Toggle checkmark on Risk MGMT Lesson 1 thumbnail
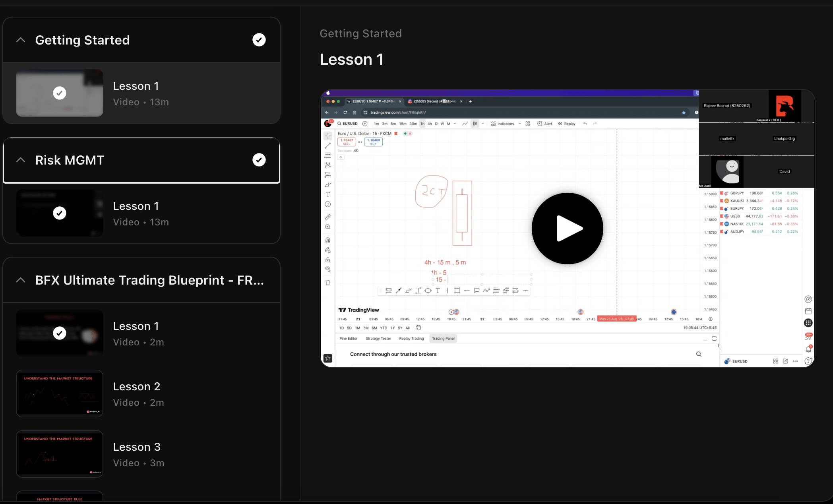Image resolution: width=833 pixels, height=504 pixels. (60, 213)
